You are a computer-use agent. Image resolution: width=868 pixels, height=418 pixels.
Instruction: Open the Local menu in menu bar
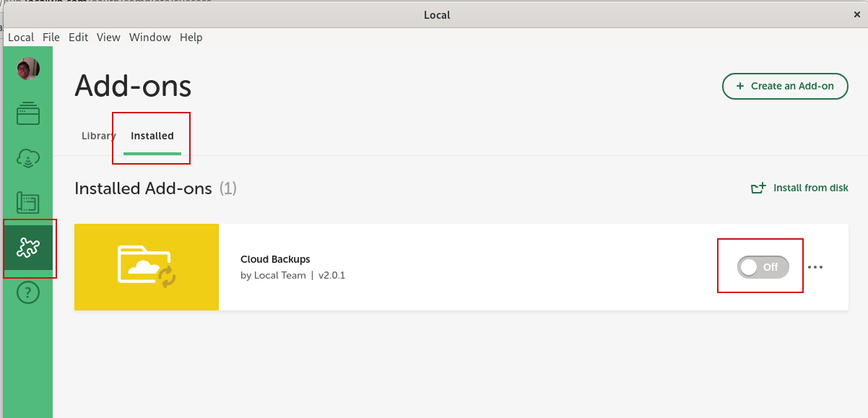tap(21, 38)
